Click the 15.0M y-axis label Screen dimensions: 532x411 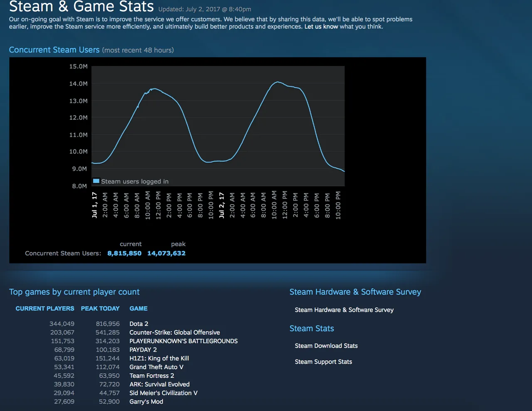[78, 66]
